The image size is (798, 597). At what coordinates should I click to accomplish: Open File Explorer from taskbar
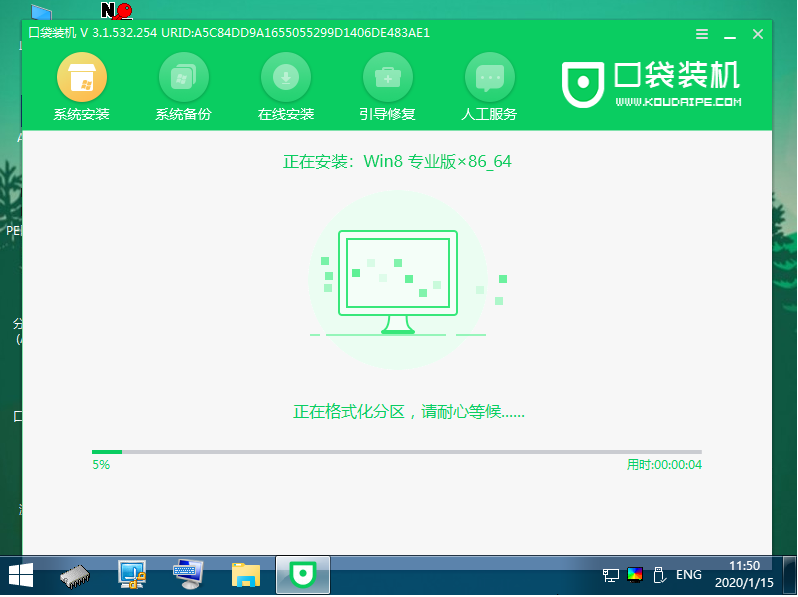pyautogui.click(x=245, y=576)
